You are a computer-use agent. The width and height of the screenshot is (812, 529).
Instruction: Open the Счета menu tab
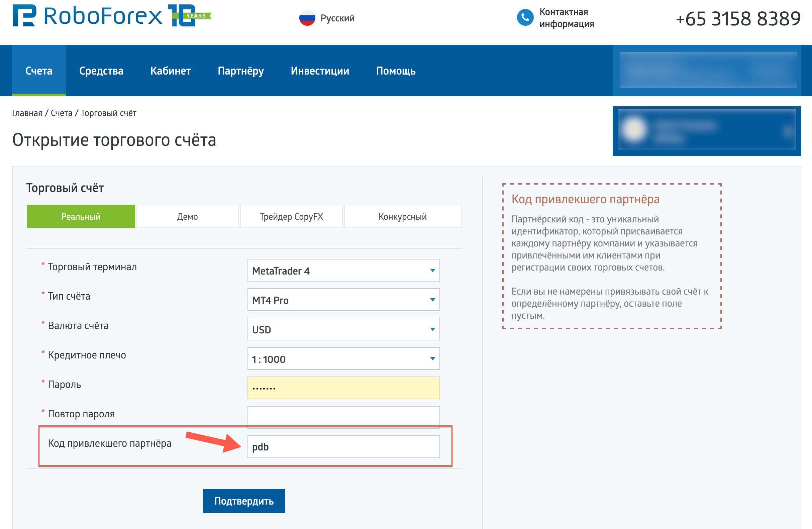pos(39,71)
